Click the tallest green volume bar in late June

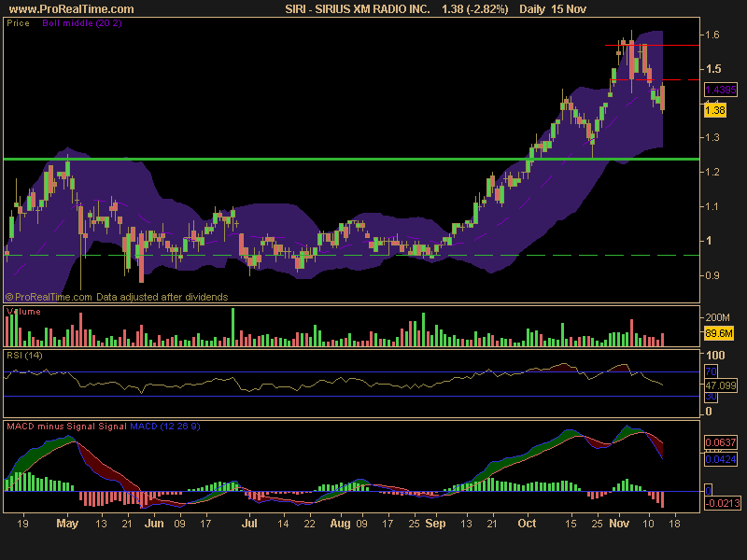click(x=233, y=327)
